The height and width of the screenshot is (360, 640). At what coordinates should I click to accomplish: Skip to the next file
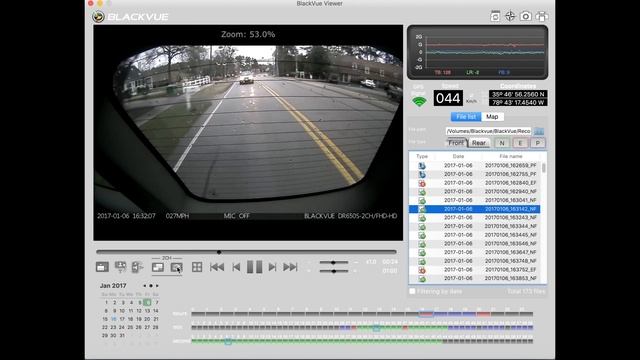[x=290, y=267]
